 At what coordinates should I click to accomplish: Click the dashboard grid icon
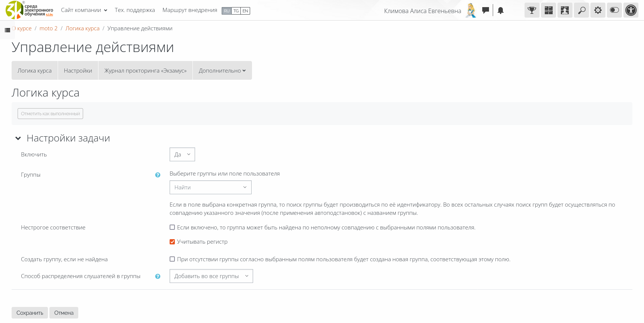click(x=548, y=10)
